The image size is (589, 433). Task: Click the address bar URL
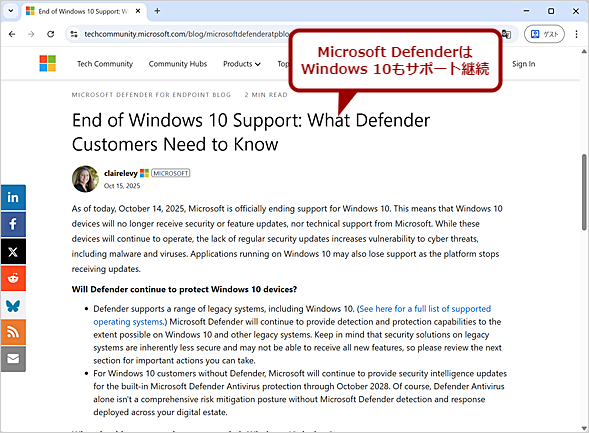click(186, 34)
